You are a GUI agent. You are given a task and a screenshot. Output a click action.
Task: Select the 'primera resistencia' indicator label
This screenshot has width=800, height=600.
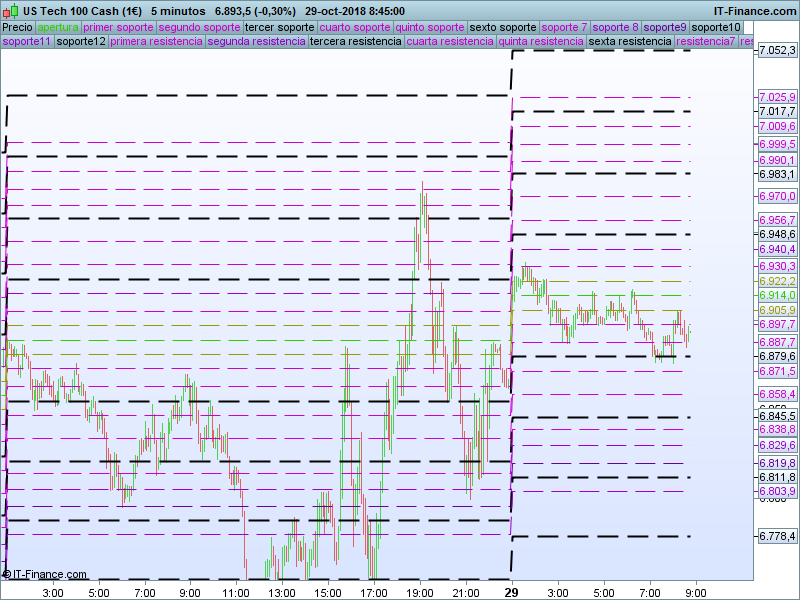(156, 42)
